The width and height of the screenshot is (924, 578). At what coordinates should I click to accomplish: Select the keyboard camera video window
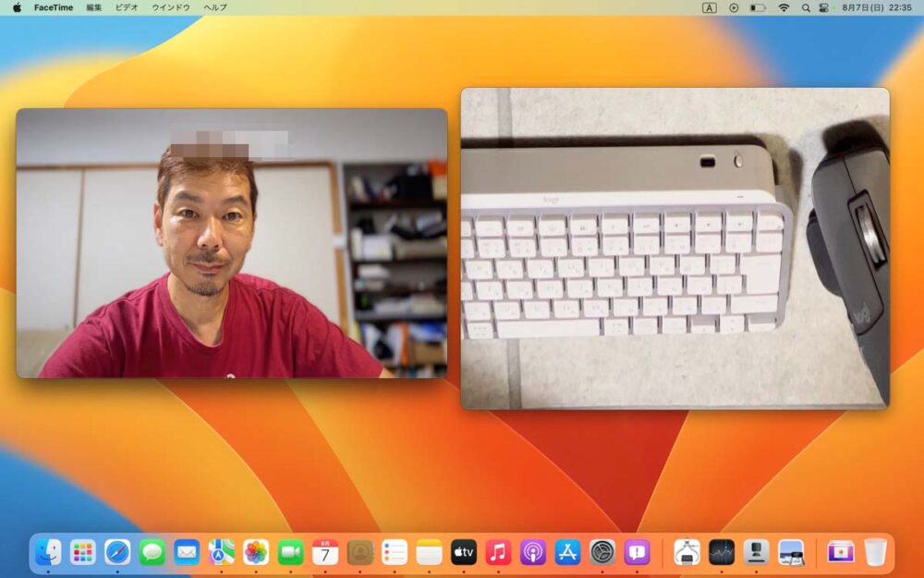(x=675, y=248)
